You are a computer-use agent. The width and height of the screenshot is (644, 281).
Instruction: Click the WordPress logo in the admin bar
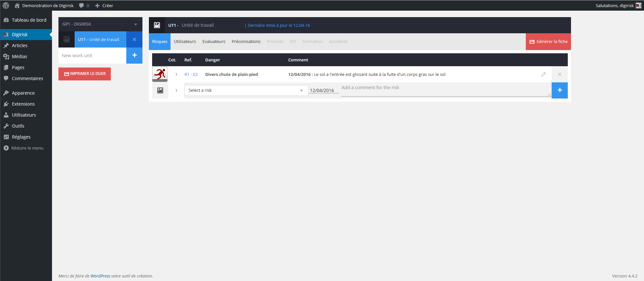tap(6, 5)
